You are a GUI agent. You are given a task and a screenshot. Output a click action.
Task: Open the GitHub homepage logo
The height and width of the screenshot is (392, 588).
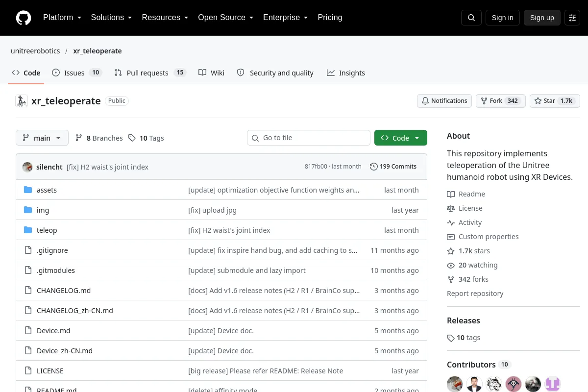(24, 18)
